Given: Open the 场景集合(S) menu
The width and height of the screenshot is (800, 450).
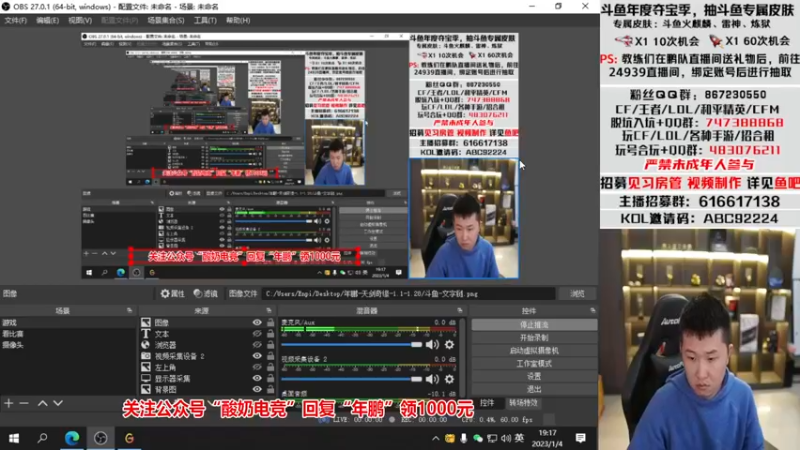Looking at the screenshot, I should (x=166, y=20).
